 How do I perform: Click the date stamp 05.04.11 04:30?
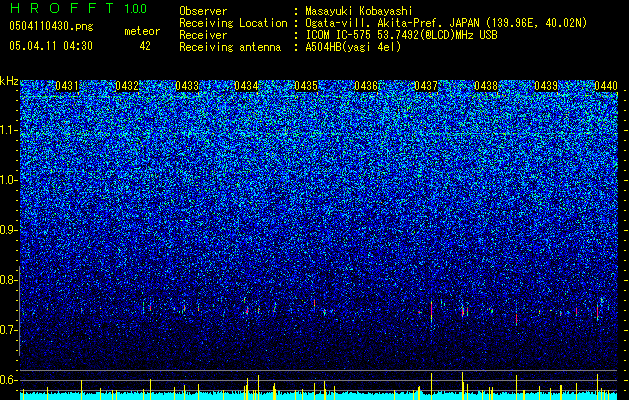point(51,46)
